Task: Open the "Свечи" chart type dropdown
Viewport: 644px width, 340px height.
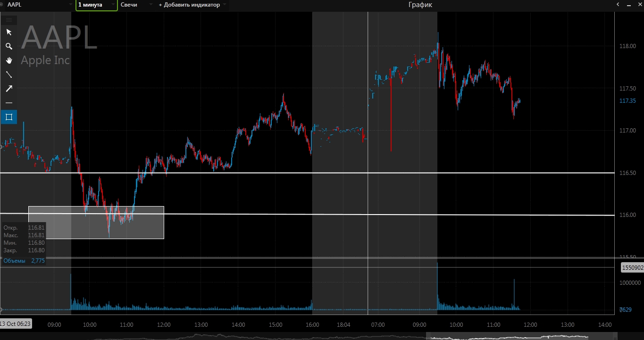Action: (151, 5)
